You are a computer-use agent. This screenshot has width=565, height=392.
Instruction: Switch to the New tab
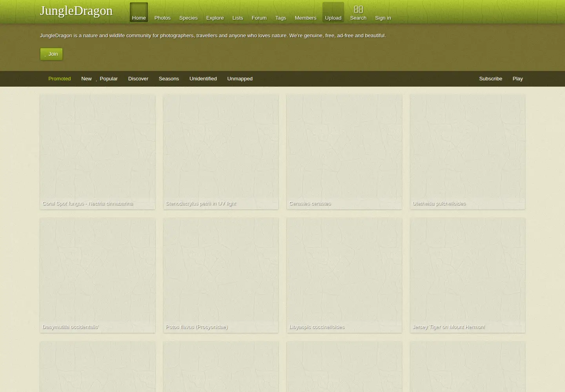86,79
